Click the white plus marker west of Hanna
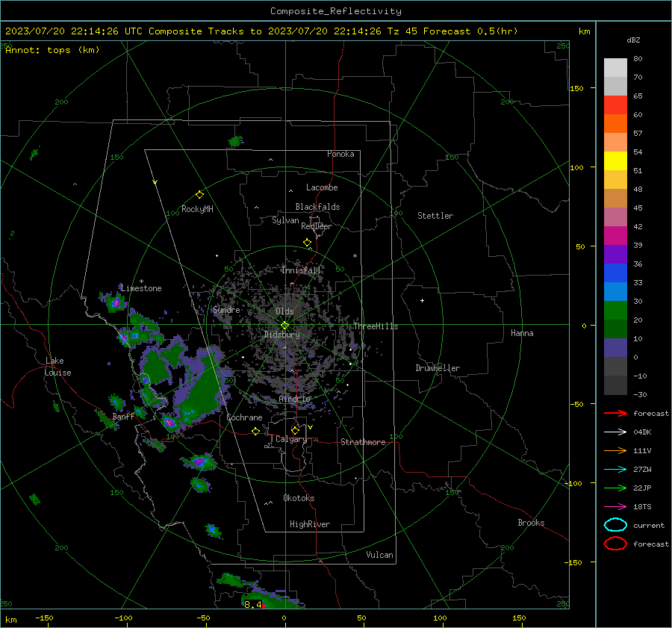 422,300
